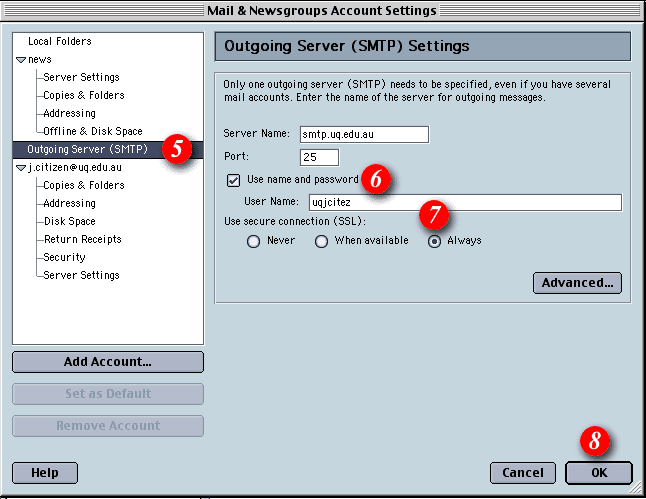Open Advanced SMTP settings
The image size is (646, 499).
pos(577,283)
